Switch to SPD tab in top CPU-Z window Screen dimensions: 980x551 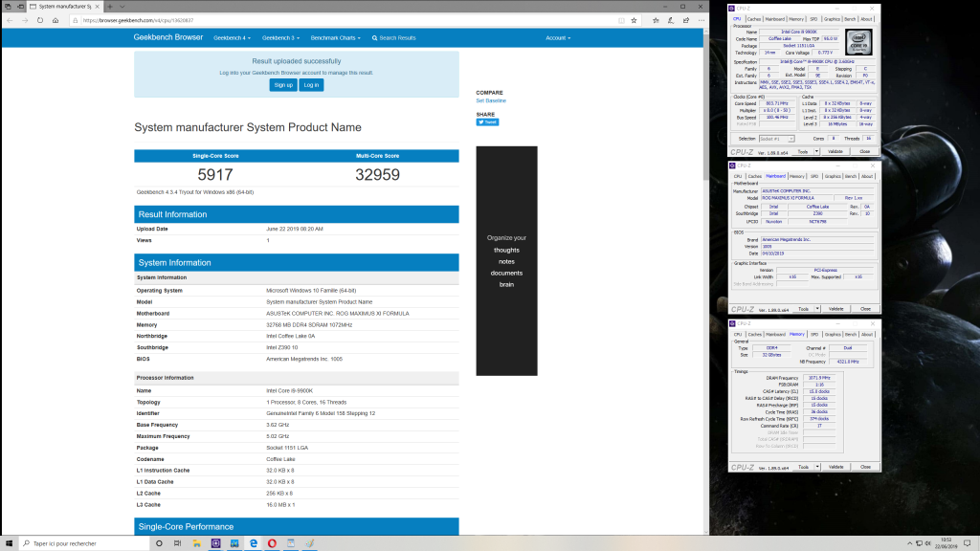pos(813,19)
